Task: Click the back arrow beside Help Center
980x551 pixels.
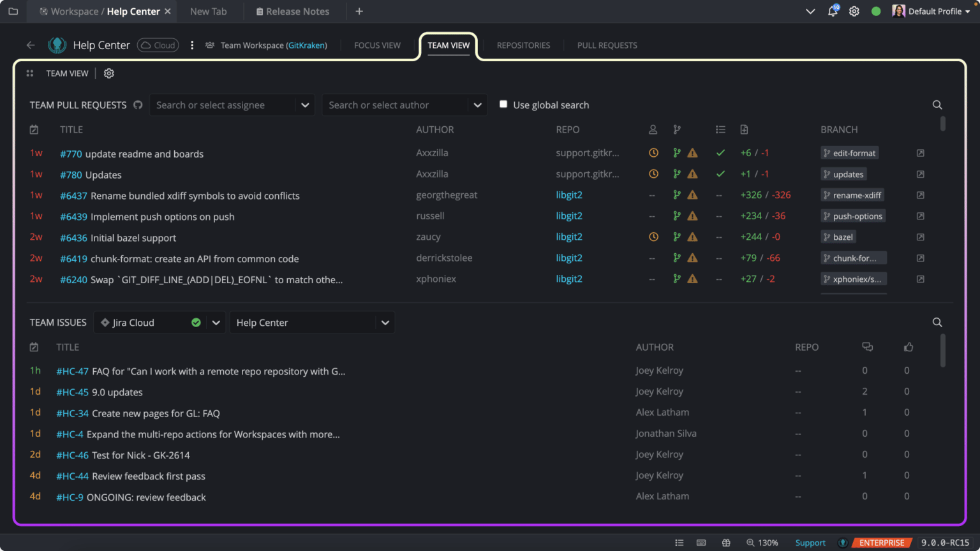Action: click(x=30, y=45)
